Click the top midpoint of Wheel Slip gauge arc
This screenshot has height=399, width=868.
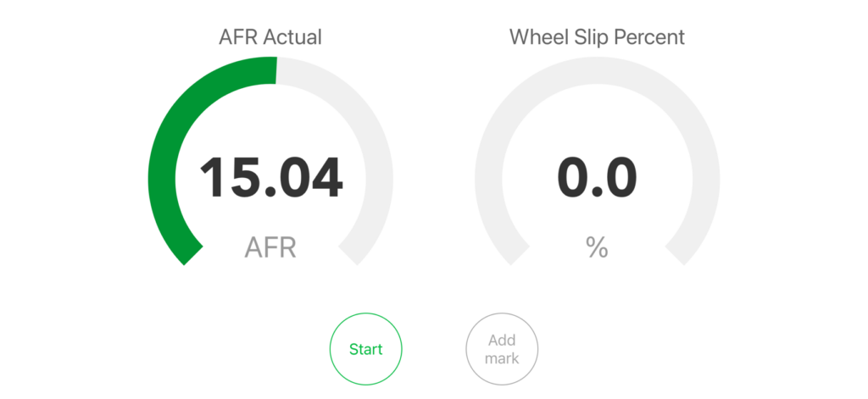click(597, 70)
